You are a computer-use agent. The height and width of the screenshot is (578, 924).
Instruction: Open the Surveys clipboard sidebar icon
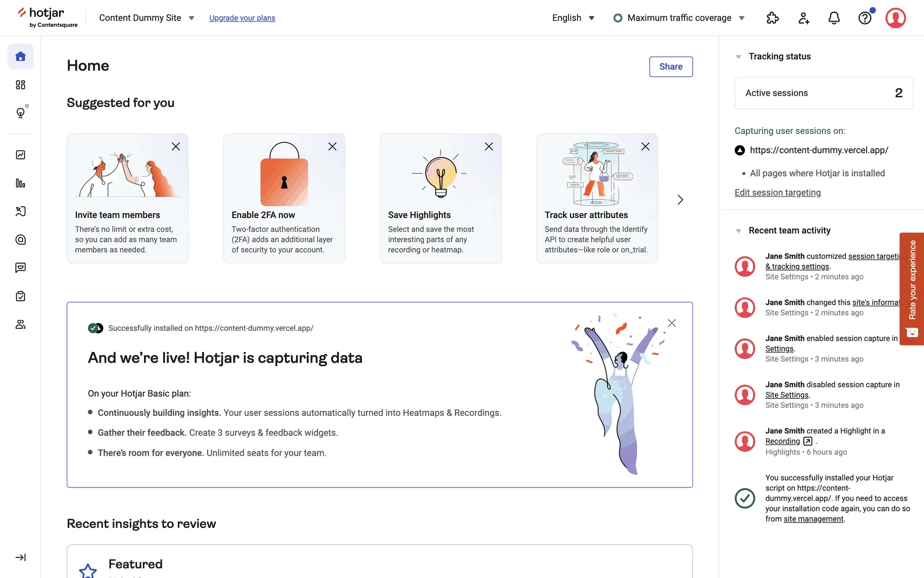point(20,296)
